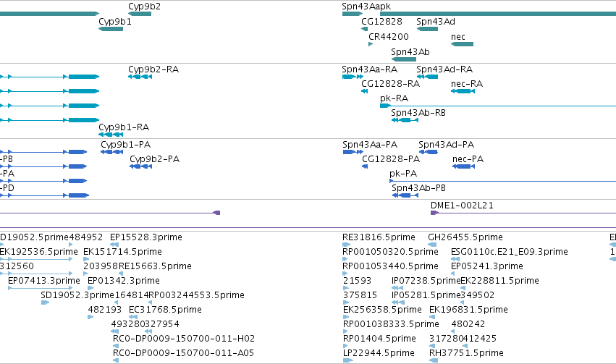Click the EP15528.3prime EST label
The height and width of the screenshot is (364, 616).
click(145, 237)
